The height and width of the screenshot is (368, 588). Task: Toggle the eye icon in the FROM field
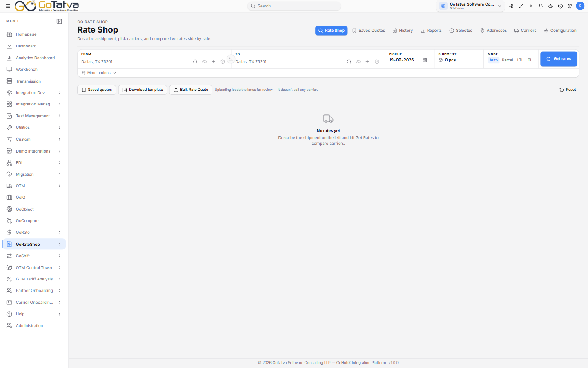[x=205, y=62]
